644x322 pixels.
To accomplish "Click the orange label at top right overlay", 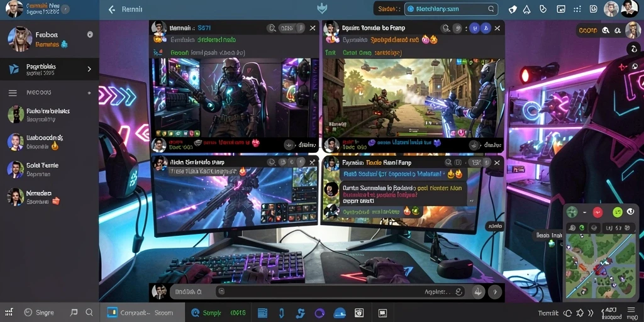I will tap(588, 30).
